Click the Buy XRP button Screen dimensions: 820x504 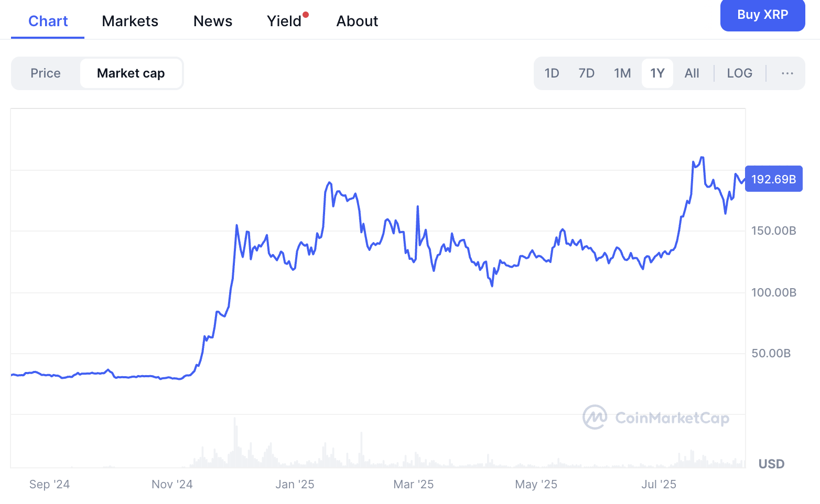coord(762,16)
